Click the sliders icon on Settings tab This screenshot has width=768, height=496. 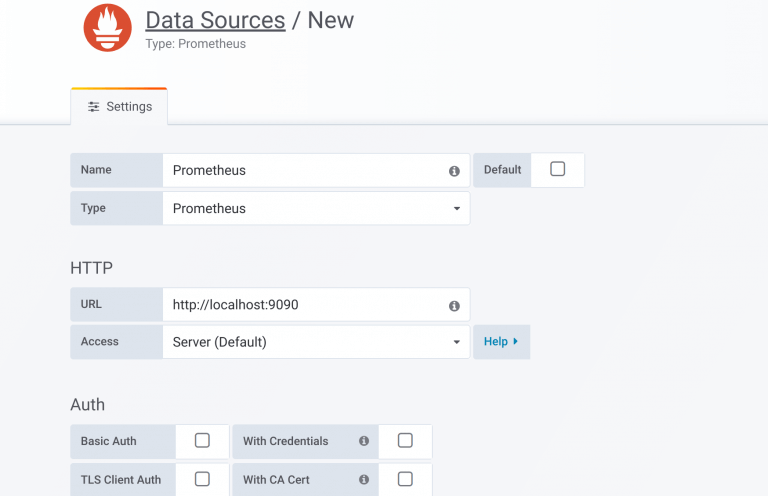tap(94, 107)
